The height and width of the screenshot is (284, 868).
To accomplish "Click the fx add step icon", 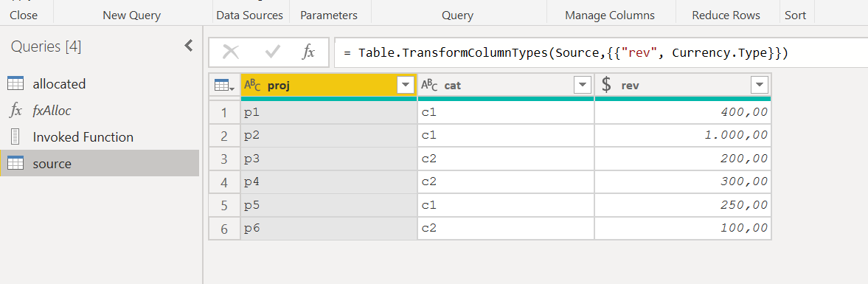I will pyautogui.click(x=308, y=52).
